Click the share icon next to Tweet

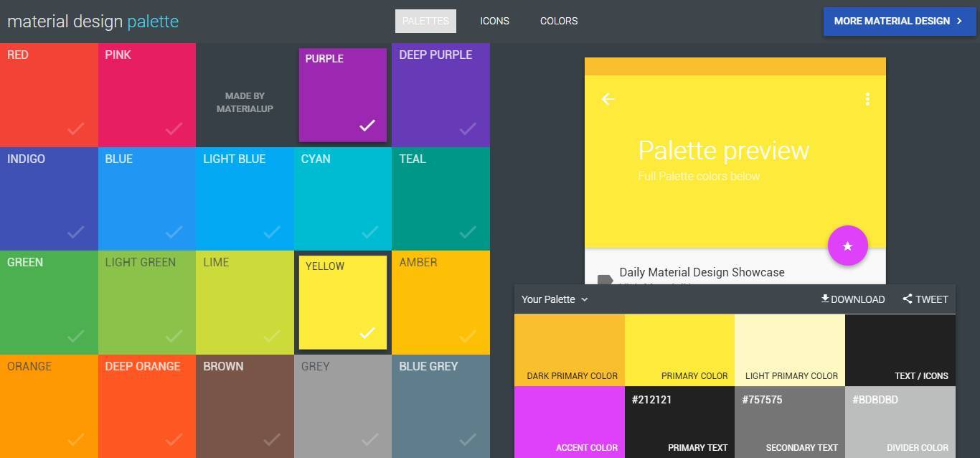click(x=908, y=299)
